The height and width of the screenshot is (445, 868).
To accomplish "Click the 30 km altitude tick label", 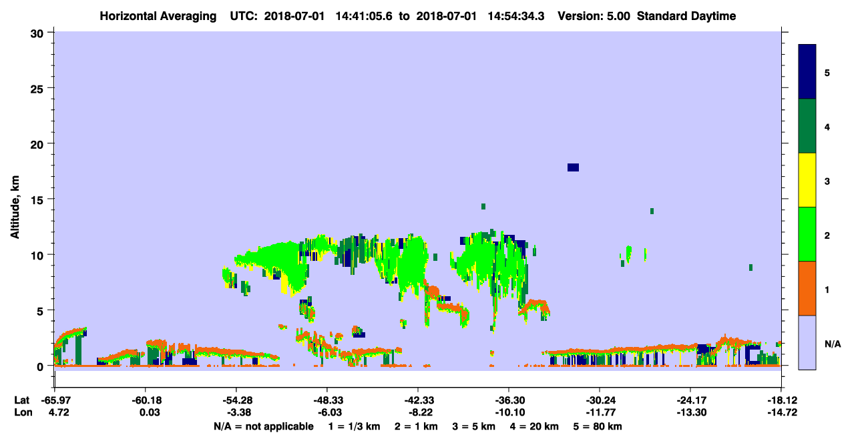I will click(x=37, y=33).
